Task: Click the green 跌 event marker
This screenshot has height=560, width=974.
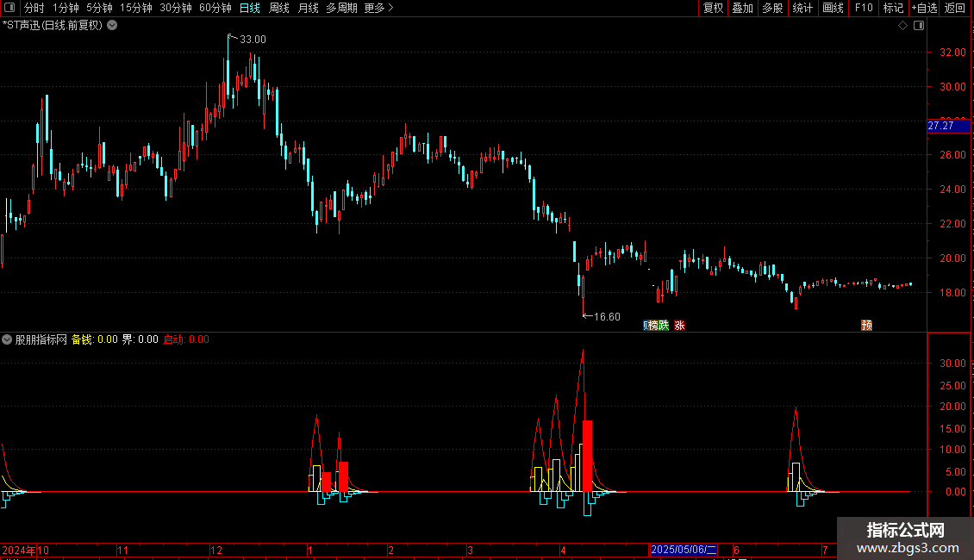Action: [664, 326]
